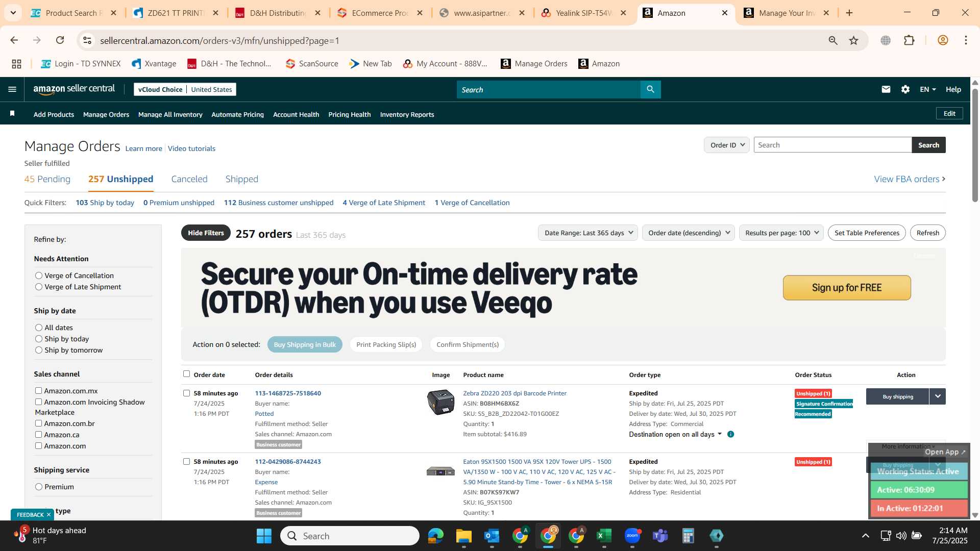
Task: Click the info icon beside Destination open on all days
Action: [730, 434]
